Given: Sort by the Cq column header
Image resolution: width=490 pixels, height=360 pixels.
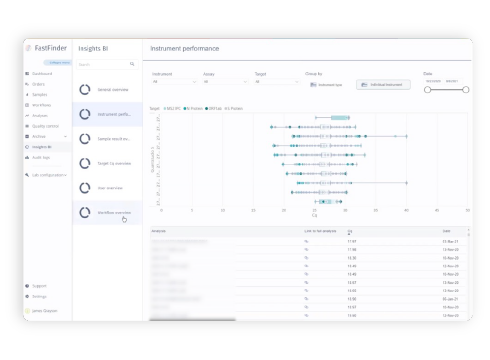Looking at the screenshot, I should point(350,231).
